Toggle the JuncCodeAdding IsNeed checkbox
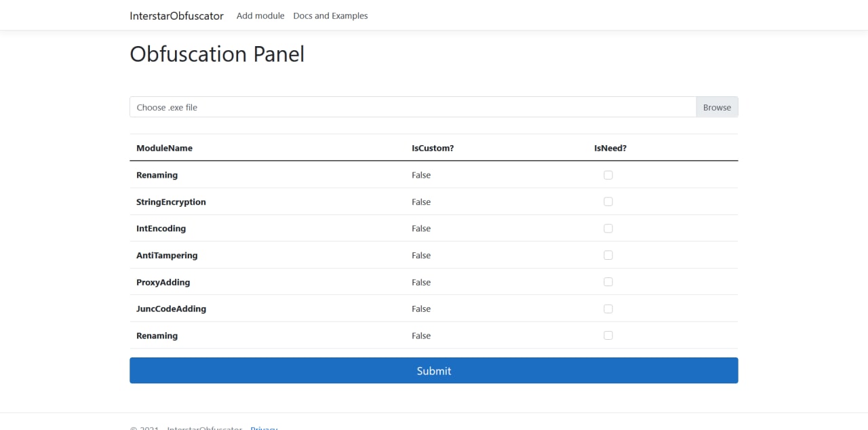The width and height of the screenshot is (868, 430). 608,309
